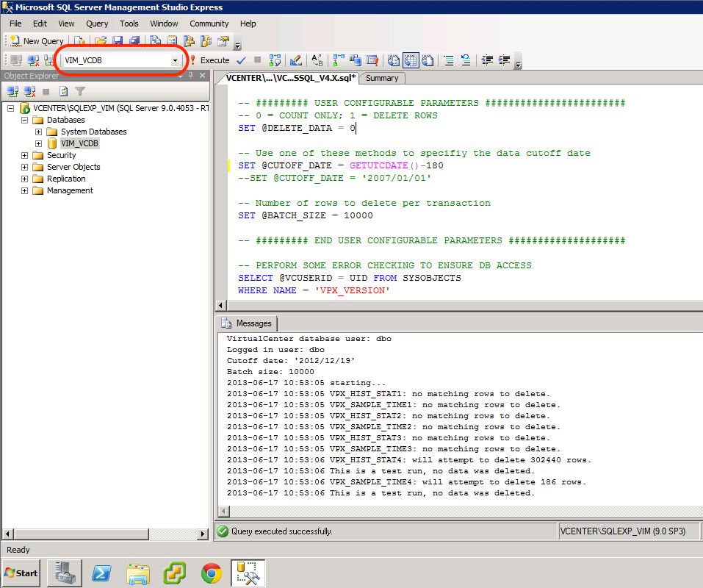Switch output to Results to File

pos(428,60)
